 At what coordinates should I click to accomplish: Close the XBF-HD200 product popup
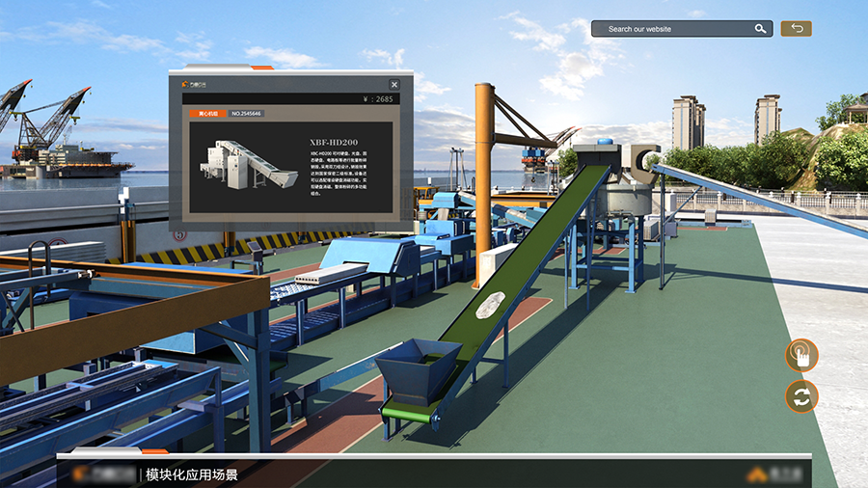394,84
